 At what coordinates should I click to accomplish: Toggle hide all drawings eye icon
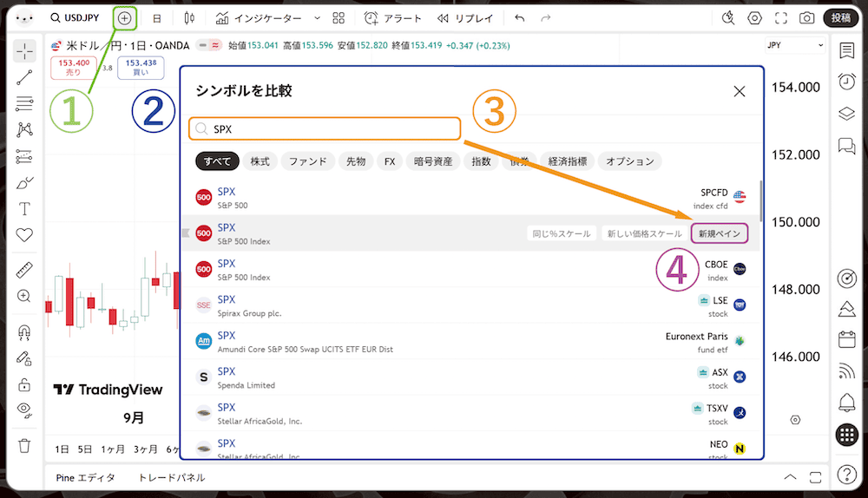coord(24,410)
